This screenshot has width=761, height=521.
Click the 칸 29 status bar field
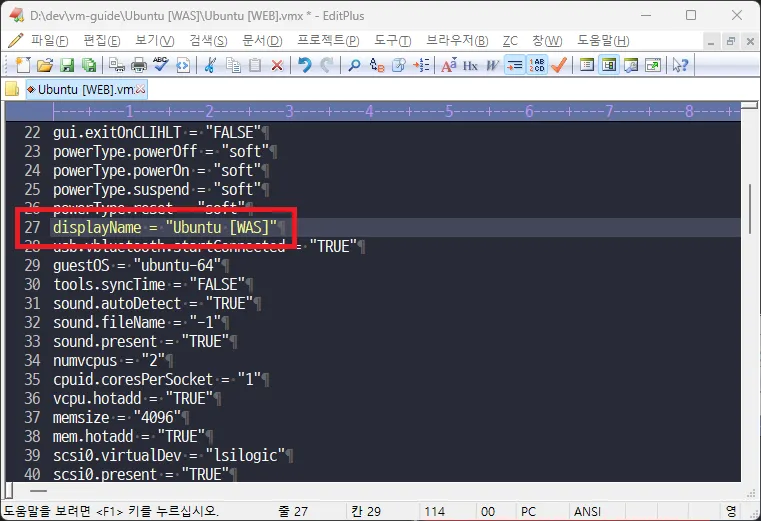pos(366,511)
